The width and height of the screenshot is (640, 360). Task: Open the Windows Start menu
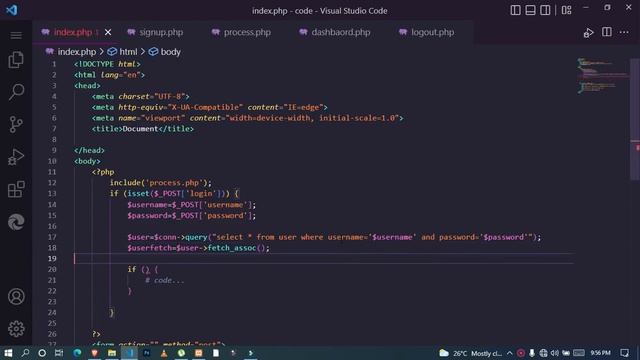coord(8,353)
